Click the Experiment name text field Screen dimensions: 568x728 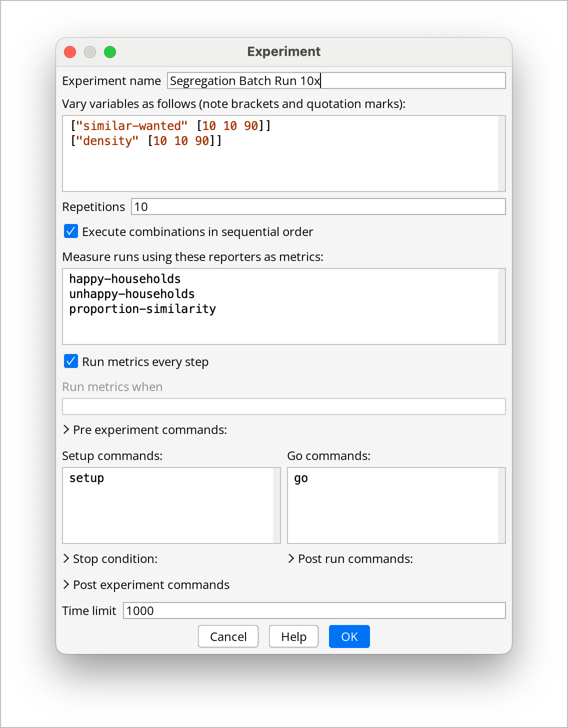point(336,81)
